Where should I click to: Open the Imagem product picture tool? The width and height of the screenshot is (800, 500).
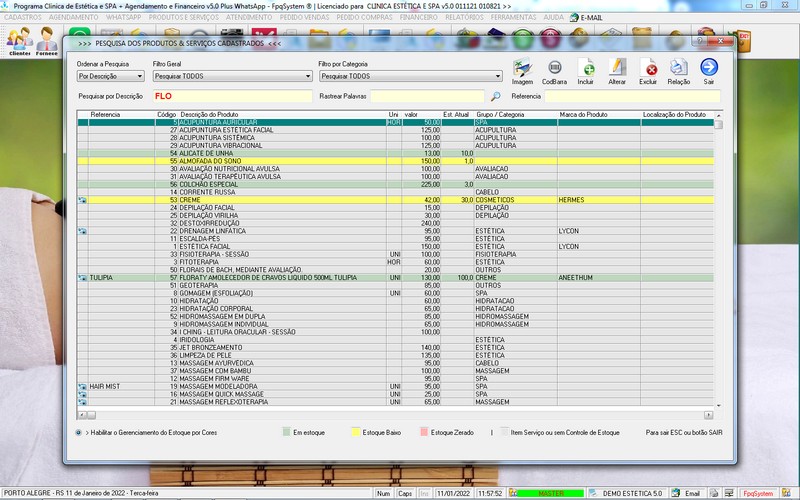pyautogui.click(x=522, y=71)
